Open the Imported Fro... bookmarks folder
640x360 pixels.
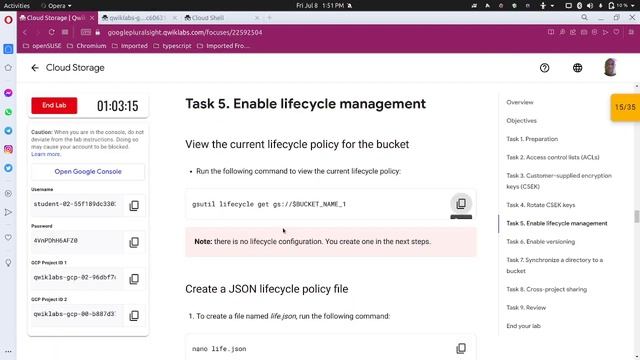point(223,46)
